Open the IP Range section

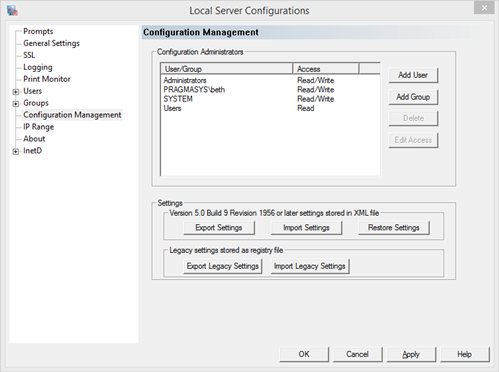38,127
